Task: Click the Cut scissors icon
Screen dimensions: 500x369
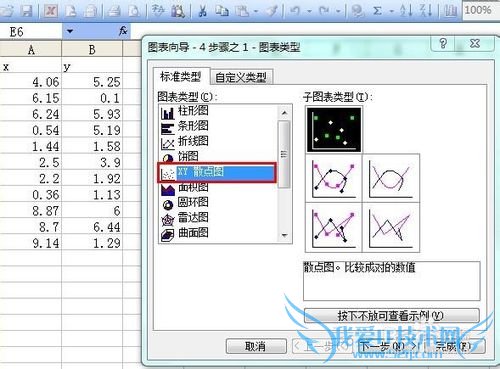Action: pyautogui.click(x=202, y=11)
